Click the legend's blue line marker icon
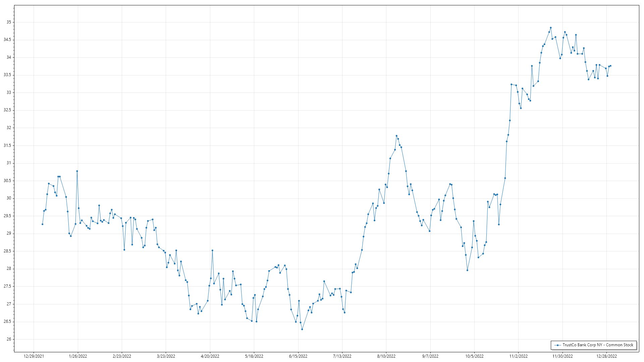The height and width of the screenshot is (362, 644). pos(557,345)
